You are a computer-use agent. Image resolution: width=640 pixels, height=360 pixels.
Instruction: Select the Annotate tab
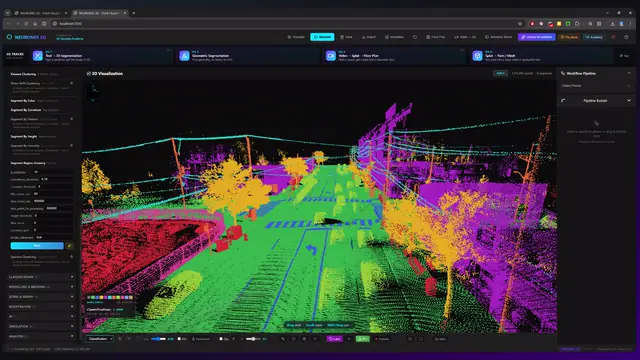click(322, 37)
